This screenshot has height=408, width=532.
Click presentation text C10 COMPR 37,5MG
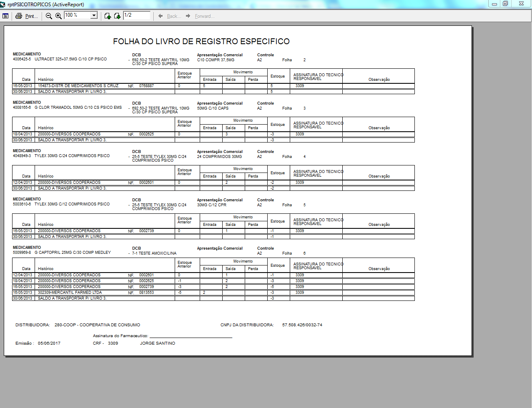pos(216,60)
